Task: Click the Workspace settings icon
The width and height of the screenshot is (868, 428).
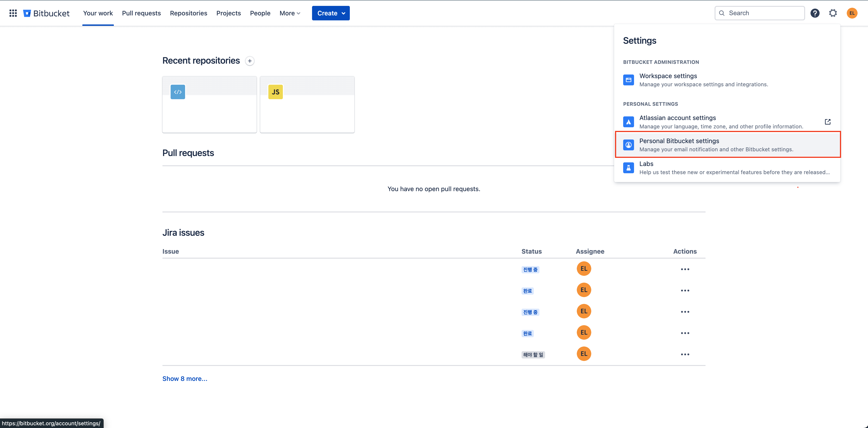Action: click(x=628, y=80)
